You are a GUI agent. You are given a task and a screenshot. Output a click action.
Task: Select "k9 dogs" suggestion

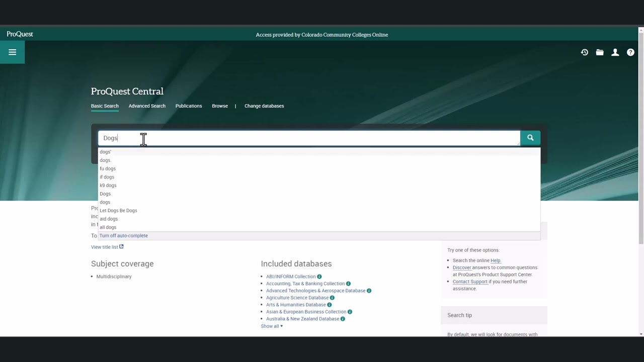tap(319, 186)
